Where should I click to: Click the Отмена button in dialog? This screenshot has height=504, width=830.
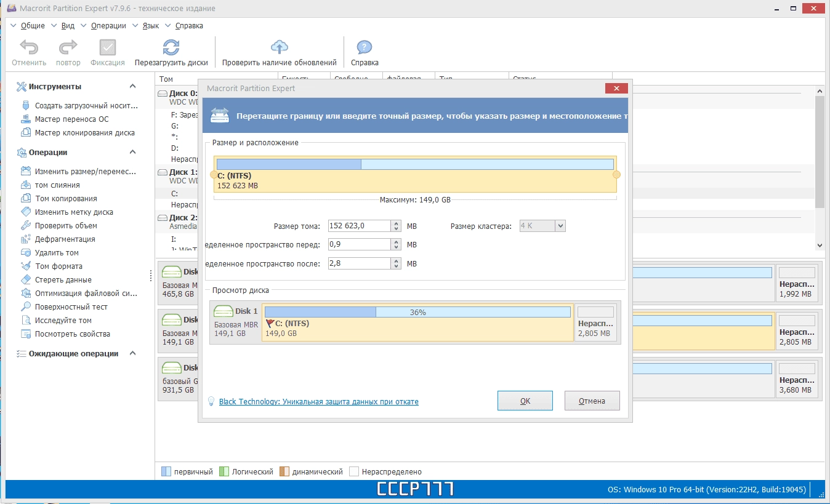(x=592, y=401)
